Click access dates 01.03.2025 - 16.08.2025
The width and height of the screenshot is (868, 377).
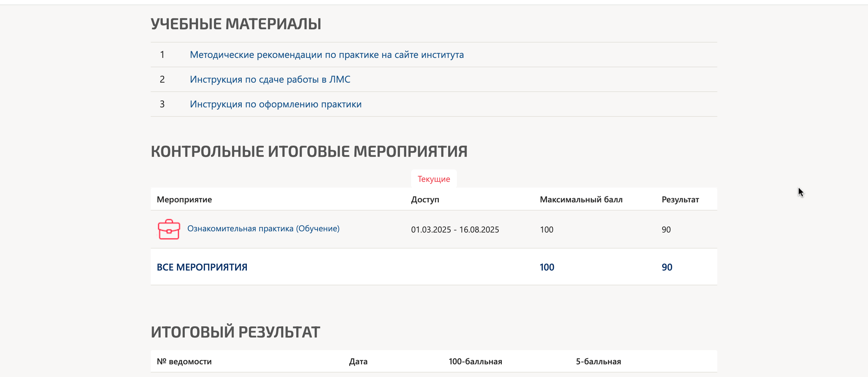click(x=454, y=230)
